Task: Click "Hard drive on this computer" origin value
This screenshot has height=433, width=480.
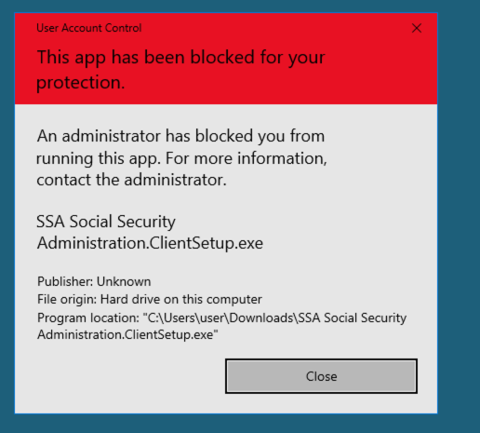Action: [181, 299]
